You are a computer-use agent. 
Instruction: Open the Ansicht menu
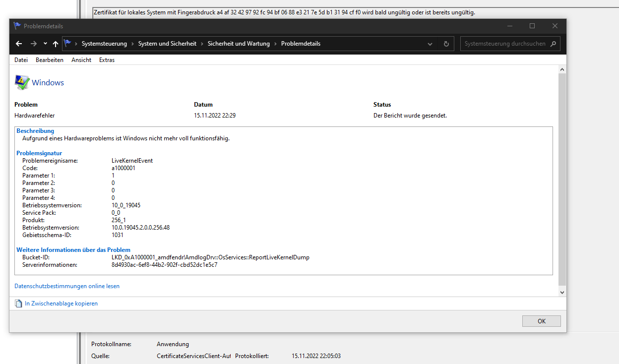point(81,60)
